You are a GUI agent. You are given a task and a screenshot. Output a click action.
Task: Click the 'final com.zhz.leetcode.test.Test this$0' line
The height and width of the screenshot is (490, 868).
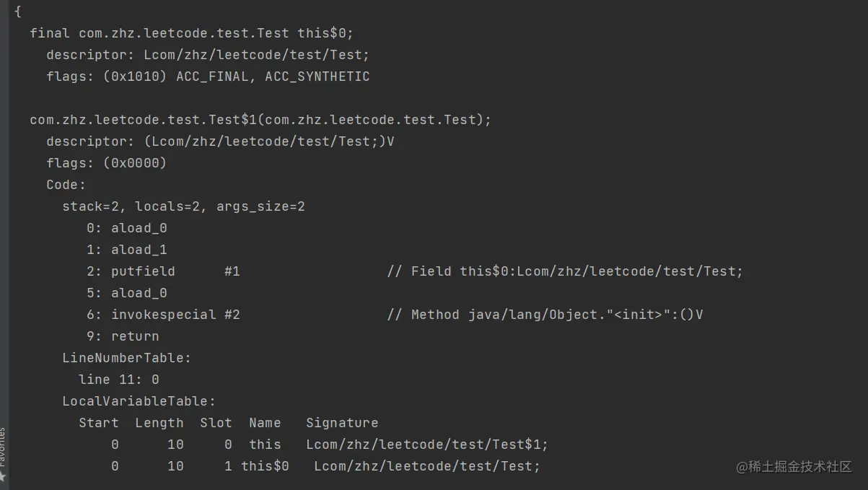click(192, 33)
